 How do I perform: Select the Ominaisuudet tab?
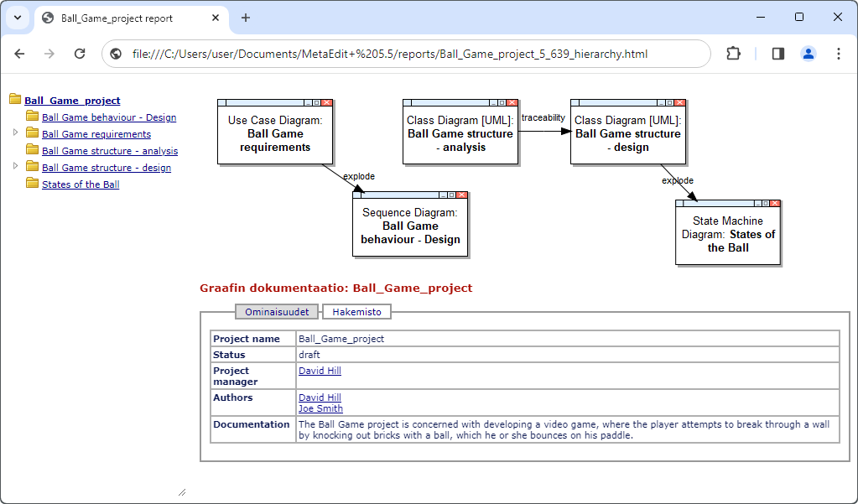click(276, 311)
